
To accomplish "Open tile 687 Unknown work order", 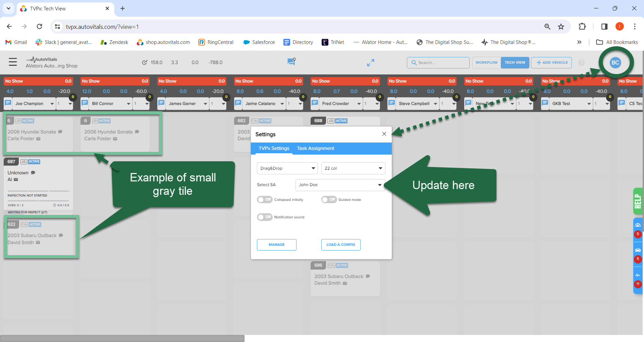I will tap(38, 186).
